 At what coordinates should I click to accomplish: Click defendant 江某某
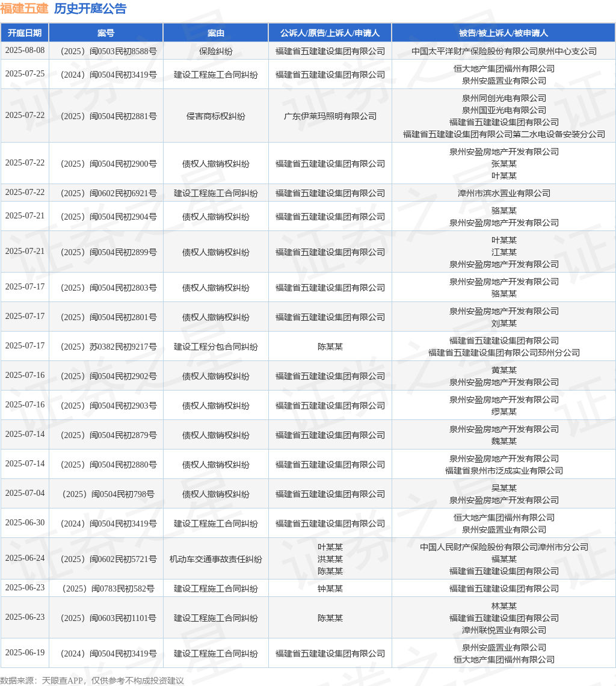504,253
